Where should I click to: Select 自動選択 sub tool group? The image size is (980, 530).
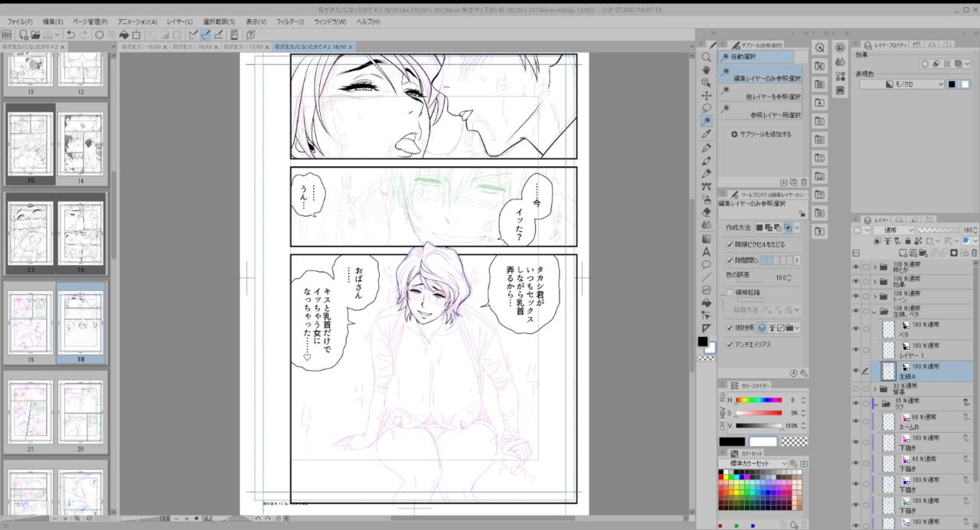(x=756, y=57)
